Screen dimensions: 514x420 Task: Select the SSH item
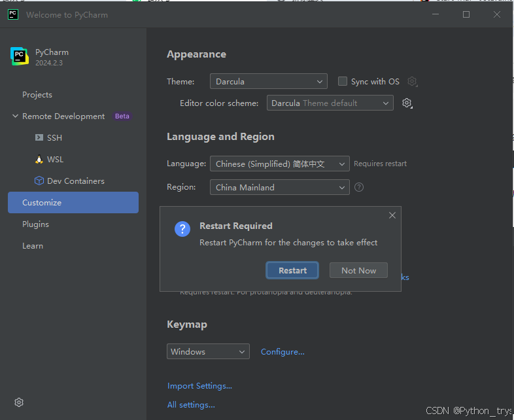(54, 137)
